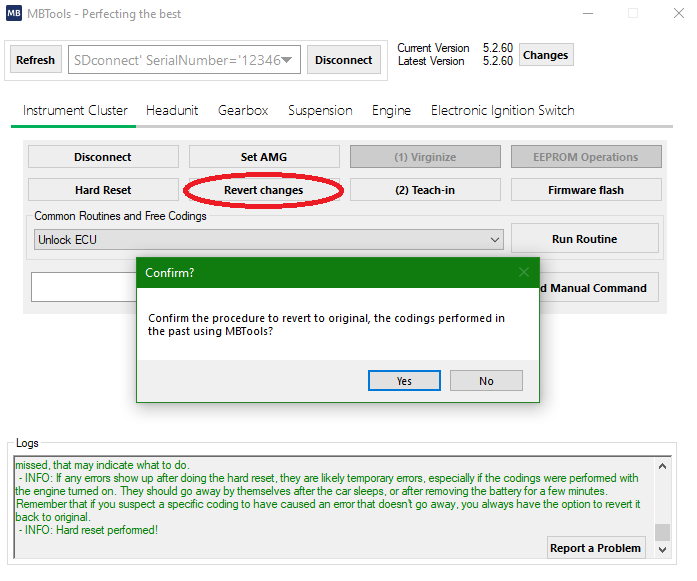Expand the SDconnect device dropdown

pyautogui.click(x=288, y=60)
